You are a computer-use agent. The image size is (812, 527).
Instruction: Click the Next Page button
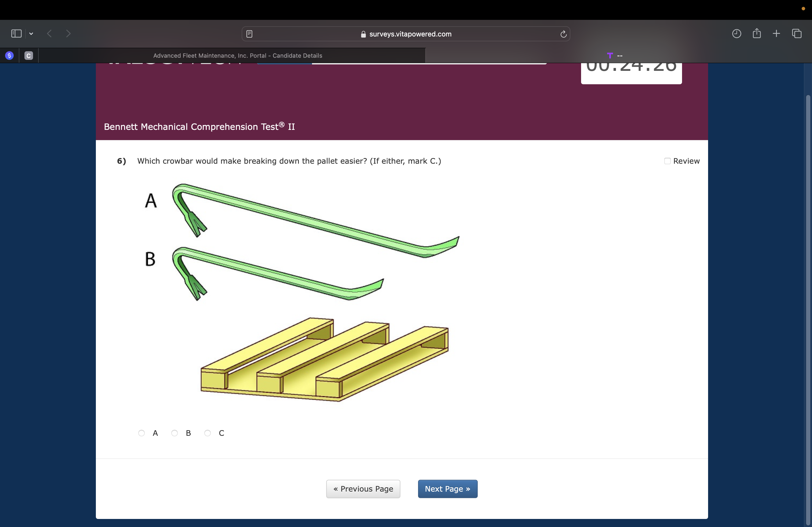pos(447,489)
